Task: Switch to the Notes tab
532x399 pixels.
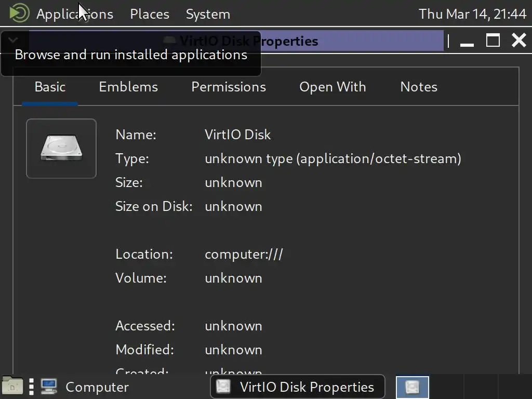Action: [x=419, y=87]
